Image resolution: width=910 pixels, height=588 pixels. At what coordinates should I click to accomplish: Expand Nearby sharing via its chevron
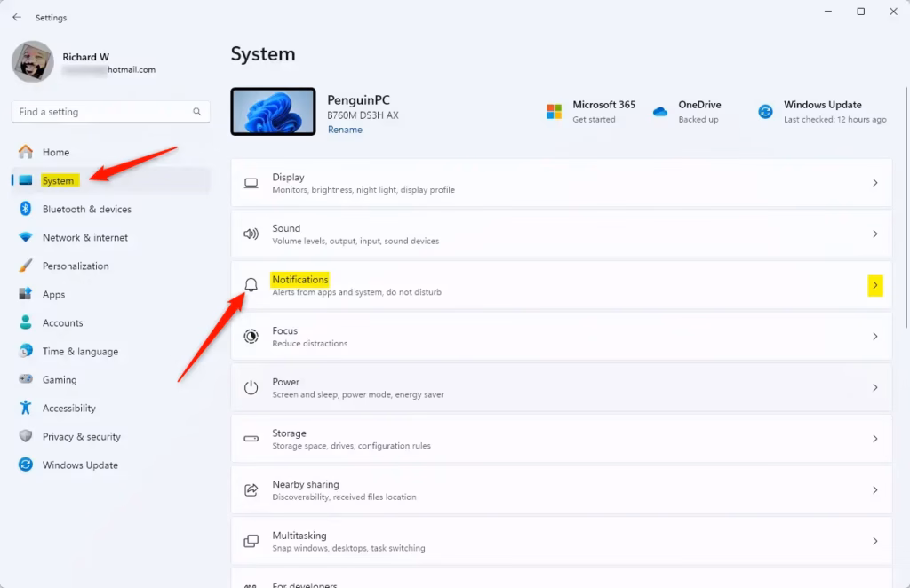coord(875,490)
